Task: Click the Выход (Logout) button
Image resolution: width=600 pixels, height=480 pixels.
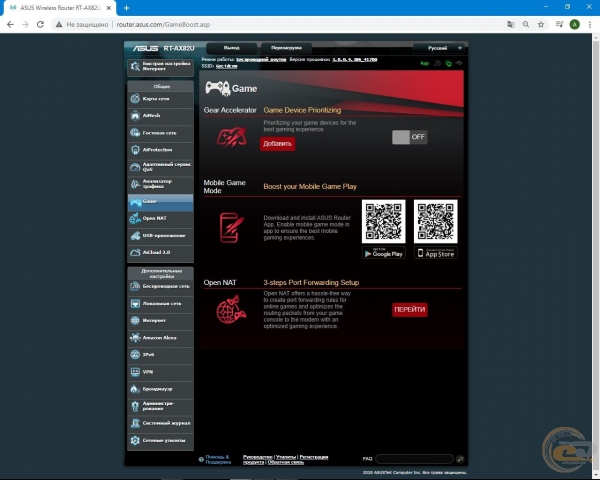Action: 232,48
